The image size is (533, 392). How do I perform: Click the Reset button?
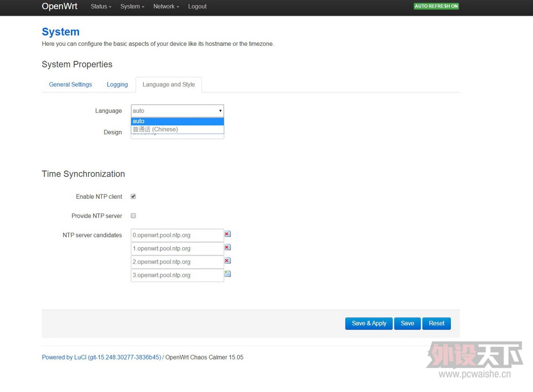pyautogui.click(x=437, y=323)
